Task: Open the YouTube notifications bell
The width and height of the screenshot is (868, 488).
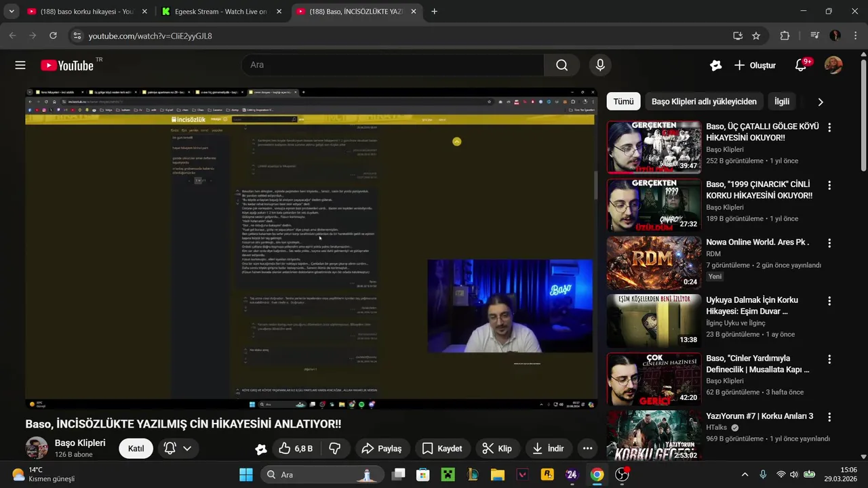Action: click(801, 65)
